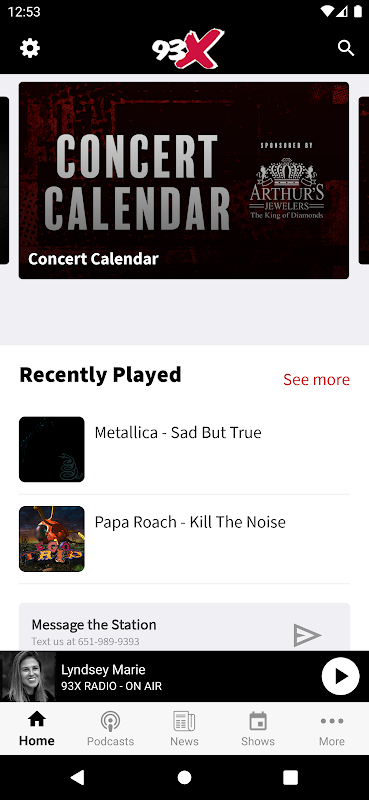Tap the Papa Roach Ego Trip artwork

click(x=52, y=539)
